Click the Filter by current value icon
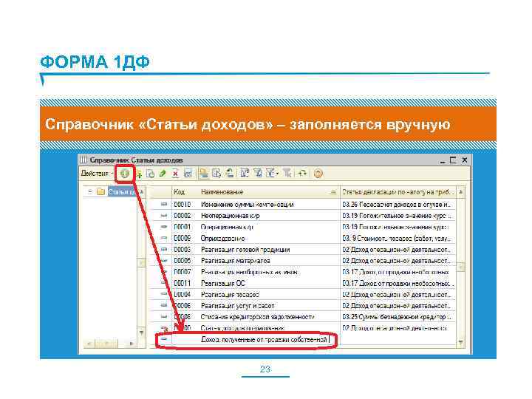Screen dimensions: 532x399 pyautogui.click(x=258, y=174)
